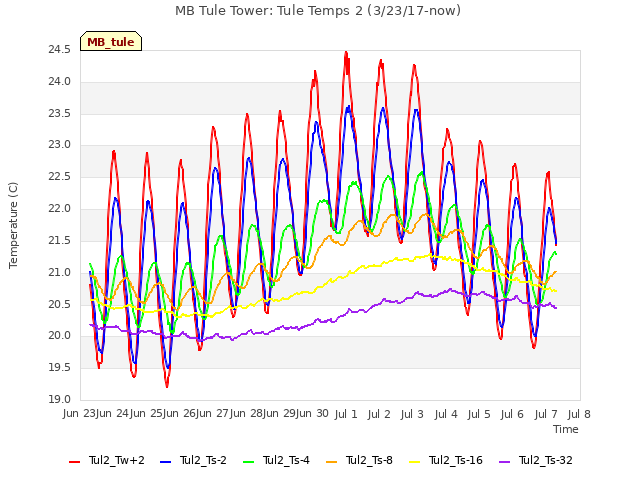Click the 21.5 y-axis tick label
The height and width of the screenshot is (480, 640).
tap(60, 240)
